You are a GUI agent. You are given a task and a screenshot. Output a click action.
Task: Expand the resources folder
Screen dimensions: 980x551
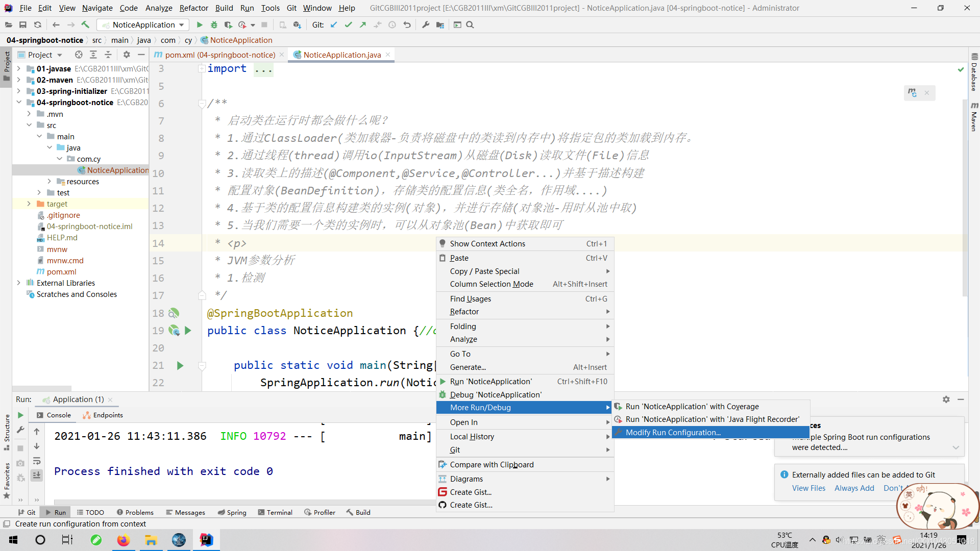(50, 181)
